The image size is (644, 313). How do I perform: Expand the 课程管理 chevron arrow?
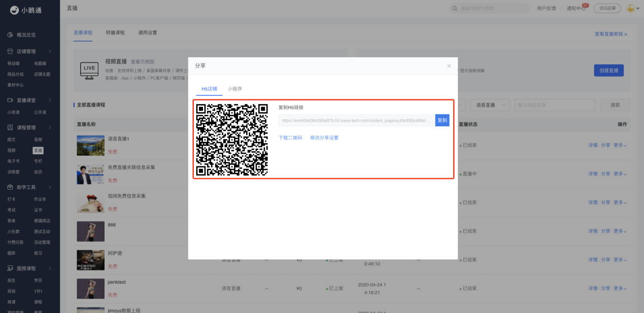pyautogui.click(x=50, y=127)
